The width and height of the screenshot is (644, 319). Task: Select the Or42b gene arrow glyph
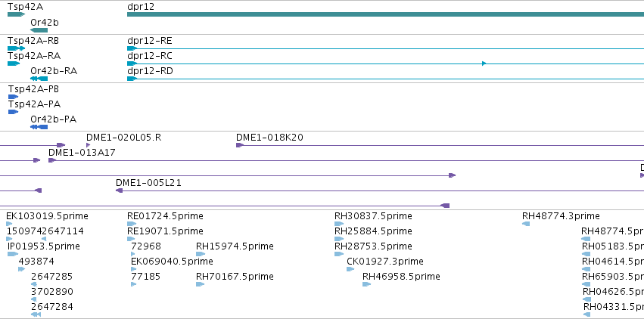click(39, 30)
